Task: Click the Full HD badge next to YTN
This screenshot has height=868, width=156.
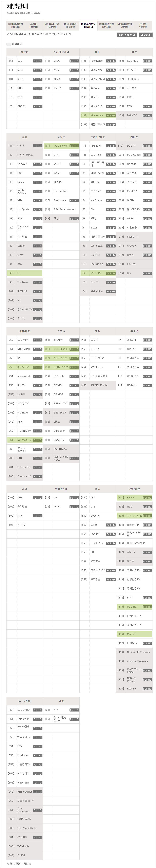Action: 74,710
